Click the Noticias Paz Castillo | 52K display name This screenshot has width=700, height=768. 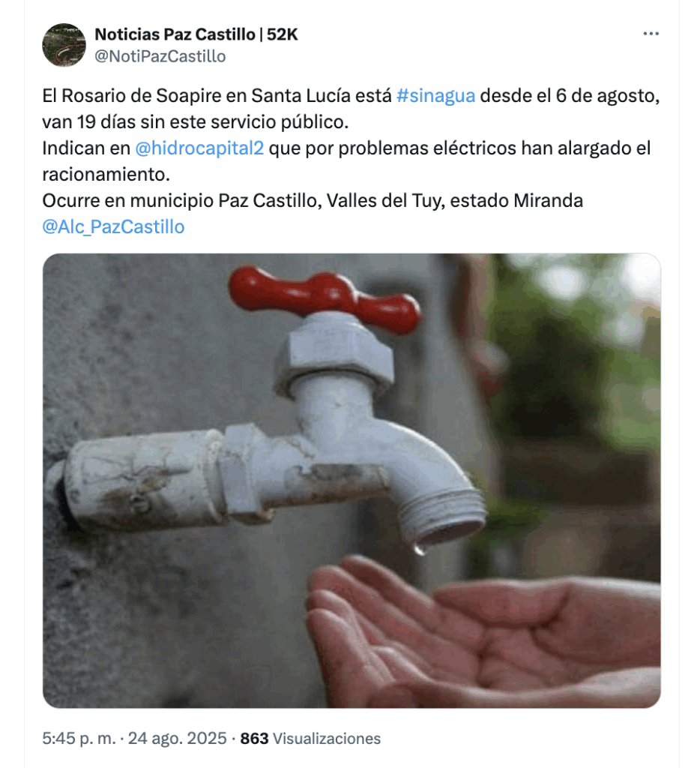point(196,34)
